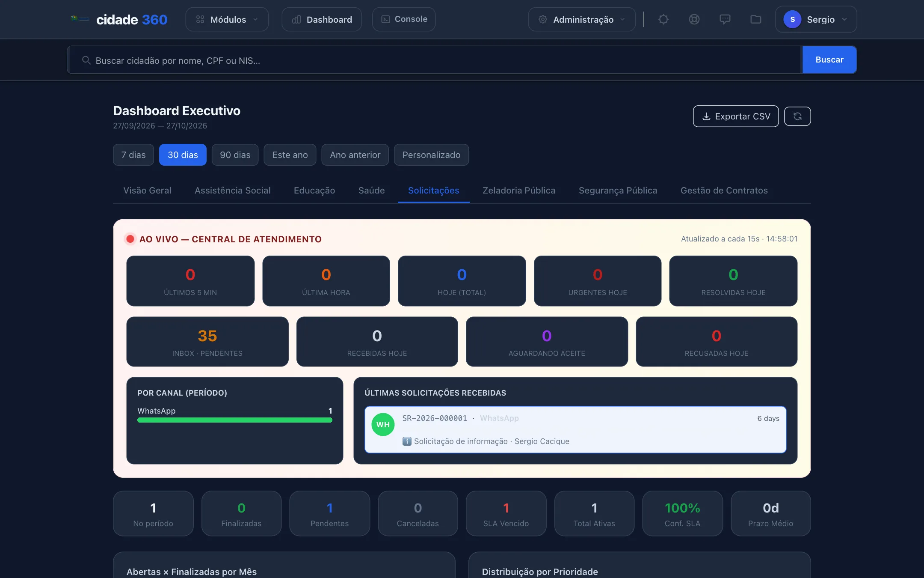Open the Sergio user menu chevron
The width and height of the screenshot is (924, 578).
pyautogui.click(x=844, y=19)
